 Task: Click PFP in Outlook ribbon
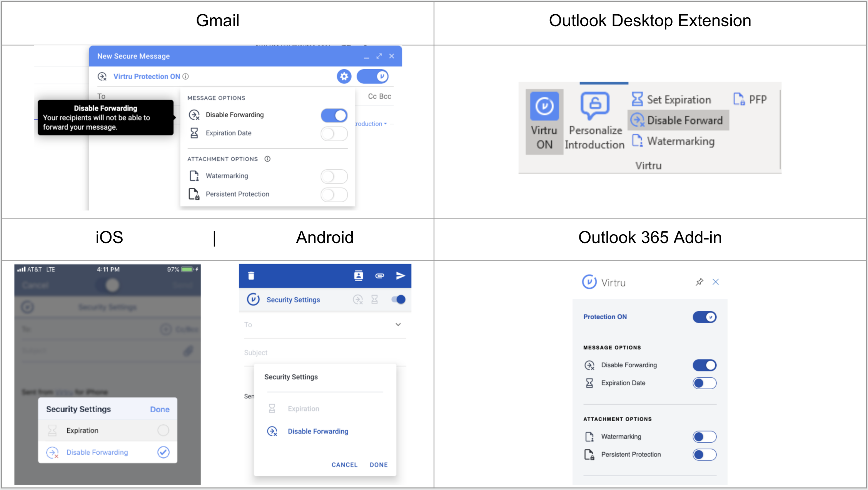tap(749, 100)
